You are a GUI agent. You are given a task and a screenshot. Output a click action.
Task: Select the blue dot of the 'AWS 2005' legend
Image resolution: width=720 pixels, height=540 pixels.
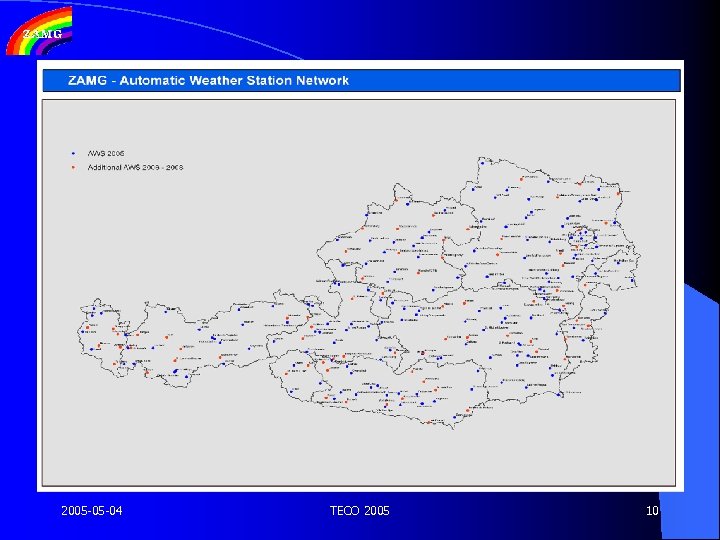73,153
